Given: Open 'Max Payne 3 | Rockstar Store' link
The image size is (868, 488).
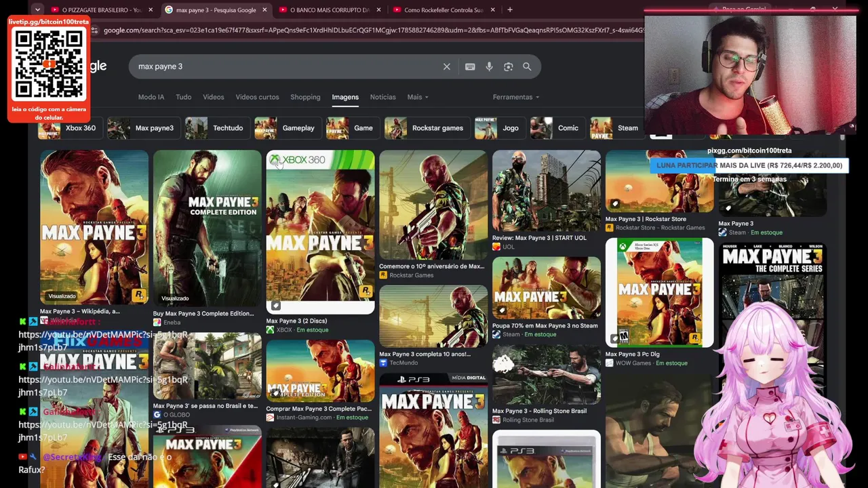Looking at the screenshot, I should coord(646,219).
